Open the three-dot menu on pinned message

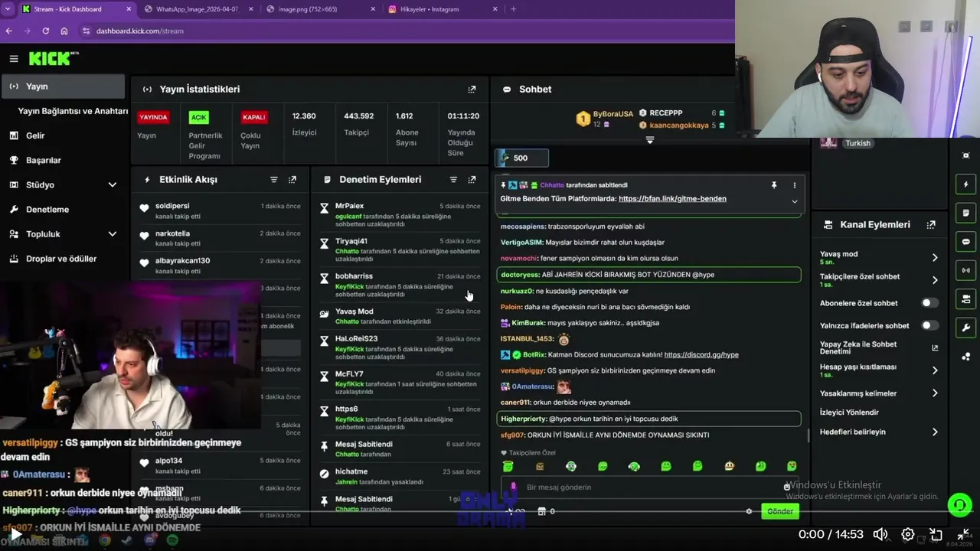pyautogui.click(x=794, y=185)
